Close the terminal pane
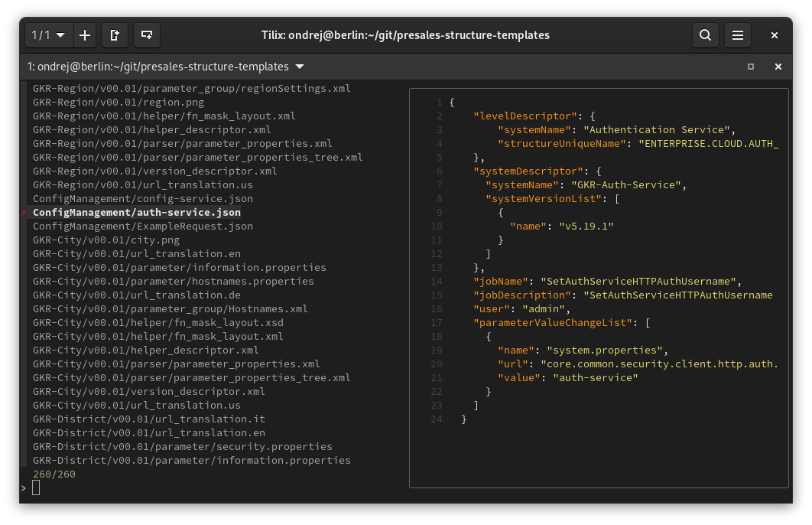 (x=778, y=67)
